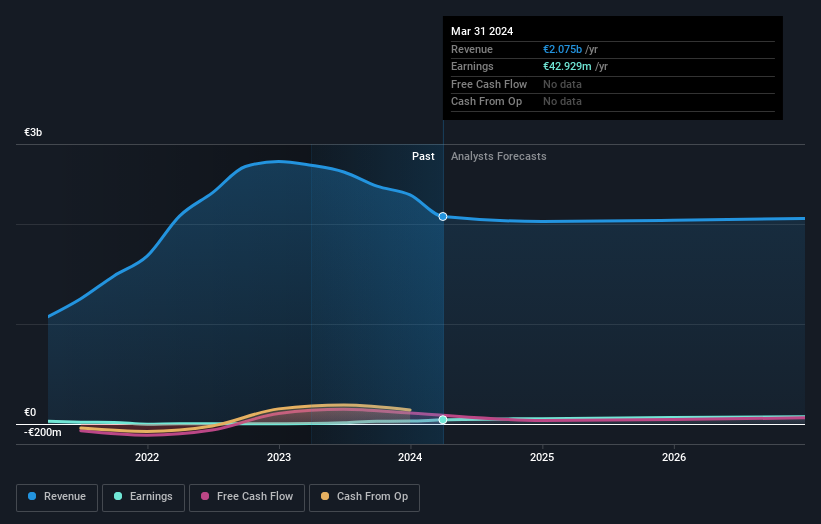821x524 pixels.
Task: Toggle the Revenue legend series
Action: (x=57, y=497)
